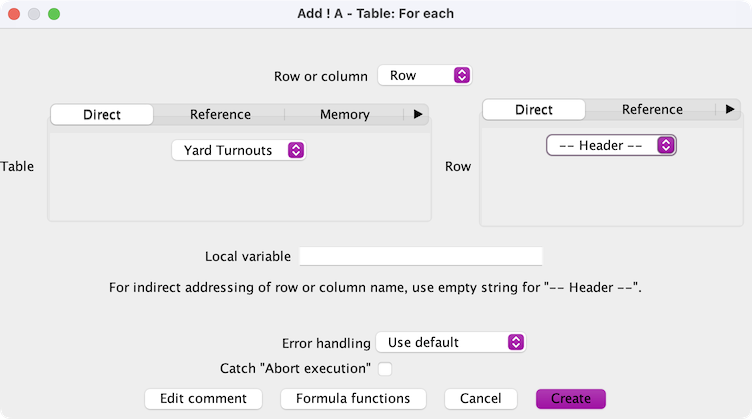Click the Edit comment button

[203, 398]
